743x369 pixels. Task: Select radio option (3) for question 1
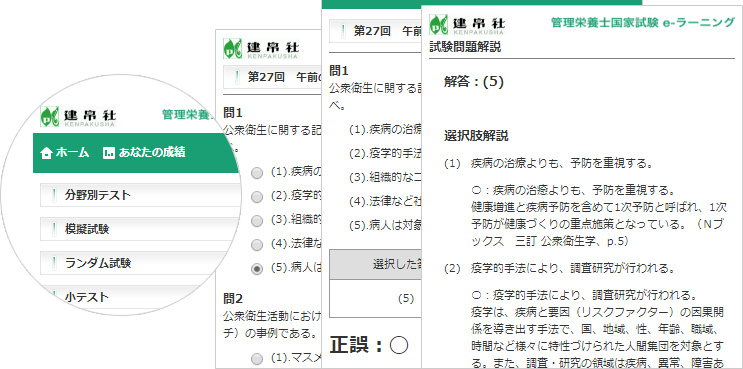coord(257,221)
